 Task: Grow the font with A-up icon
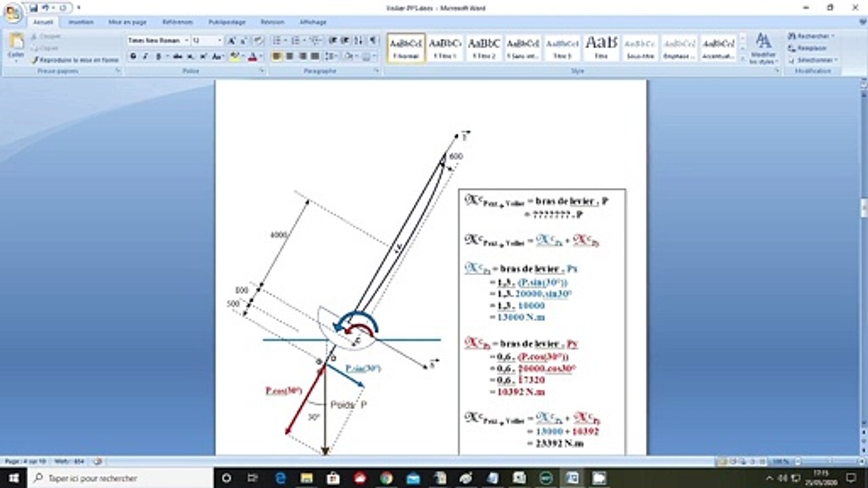(231, 41)
